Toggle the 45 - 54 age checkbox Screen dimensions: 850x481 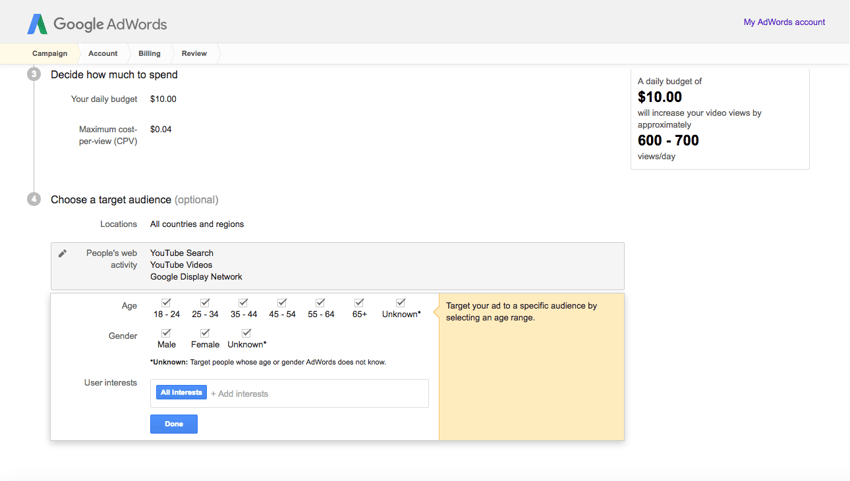click(282, 303)
